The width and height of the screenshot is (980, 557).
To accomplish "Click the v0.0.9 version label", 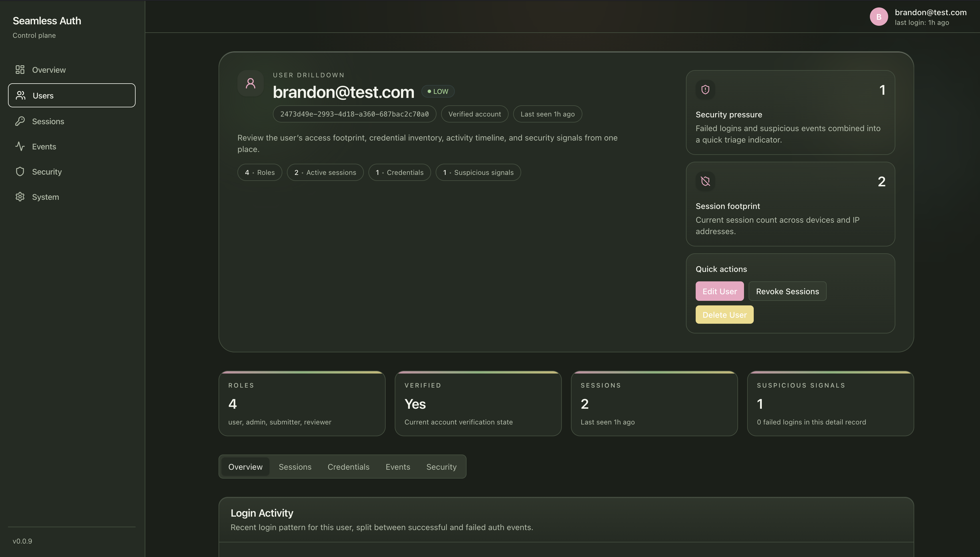I will tap(22, 541).
